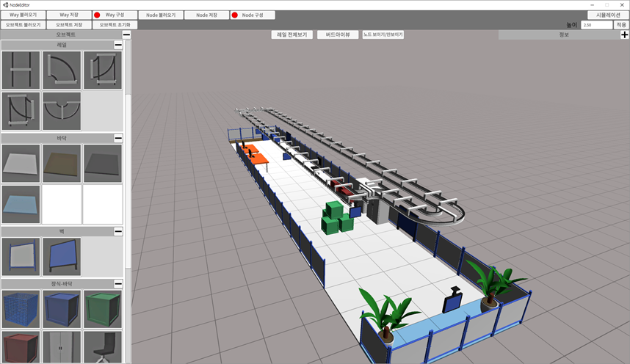
Task: Collapse the 장식-바닥 section
Action: pyautogui.click(x=118, y=284)
